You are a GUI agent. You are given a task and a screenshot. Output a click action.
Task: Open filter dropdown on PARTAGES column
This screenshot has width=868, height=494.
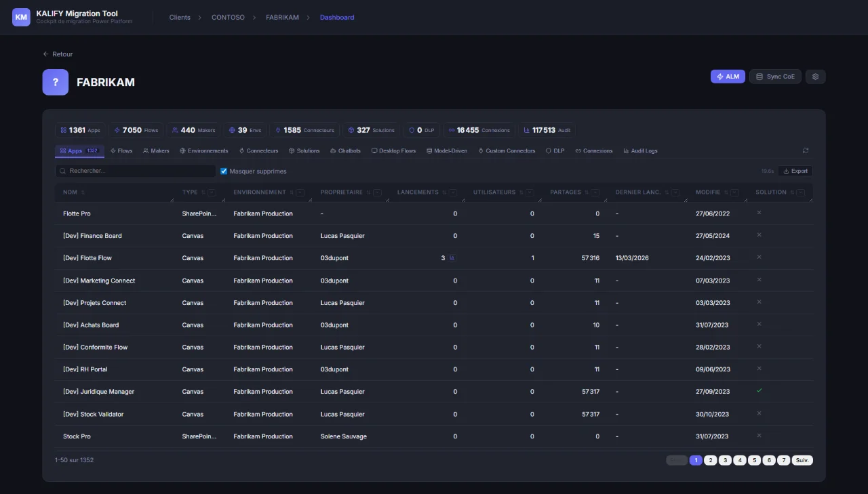(x=595, y=192)
